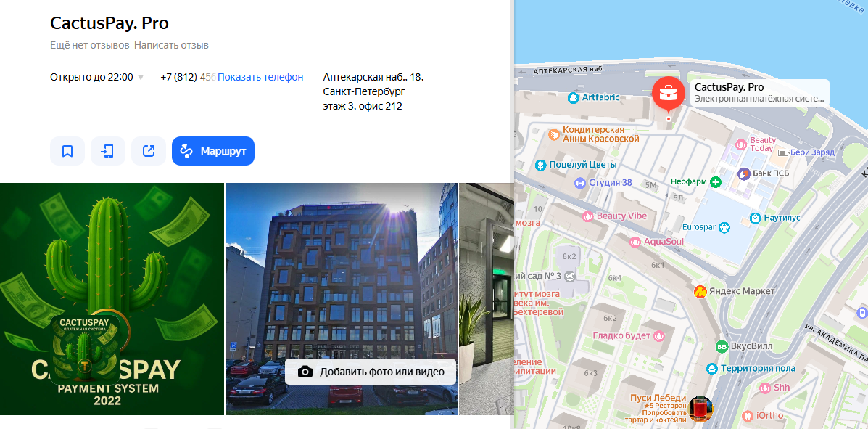
Task: Open the Пуси Лебеди restaurant marker
Action: coord(700,409)
